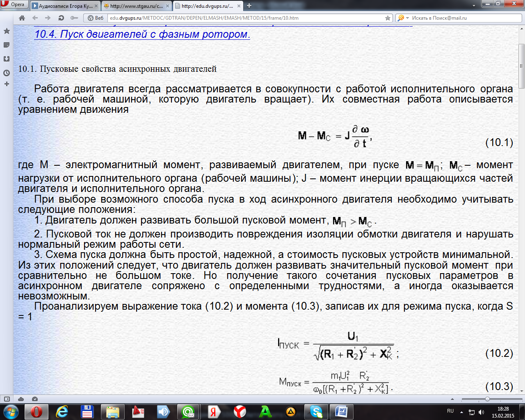Image resolution: width=525 pixels, height=420 pixels.
Task: Launch Internet Explorer from taskbar
Action: 62,411
